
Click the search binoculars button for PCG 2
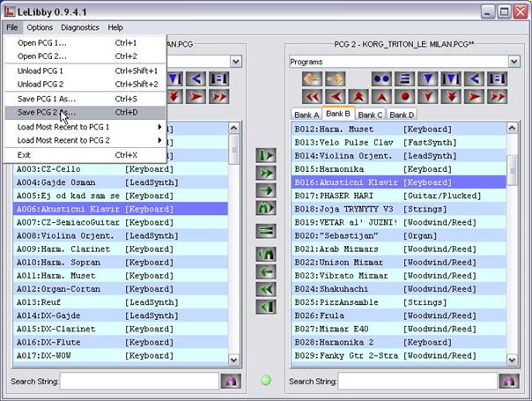coord(509,381)
